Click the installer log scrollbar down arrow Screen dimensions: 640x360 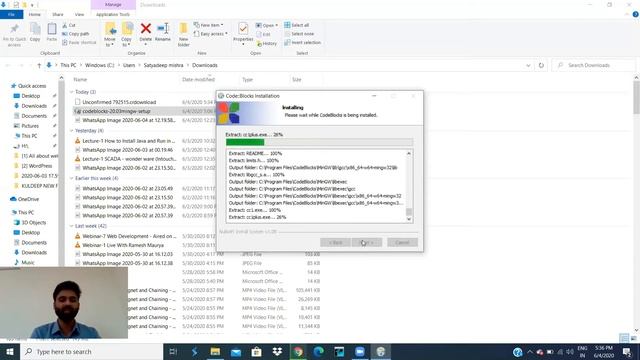[409, 219]
